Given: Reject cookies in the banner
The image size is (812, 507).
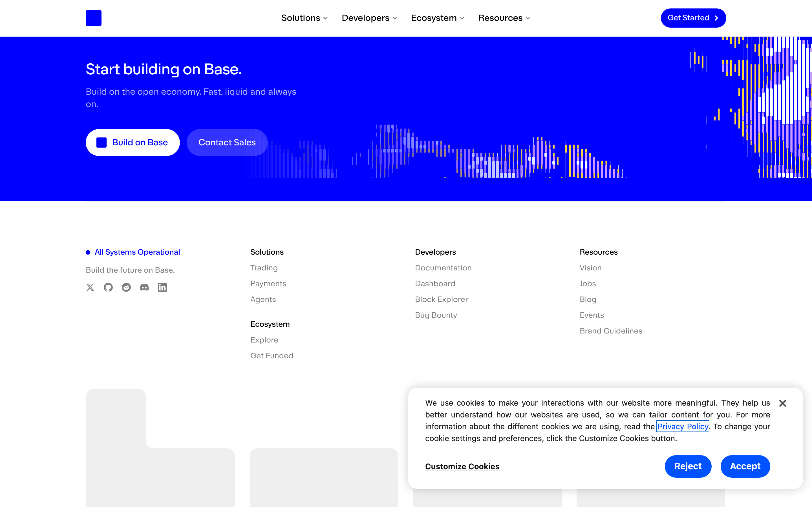Looking at the screenshot, I should pyautogui.click(x=688, y=466).
